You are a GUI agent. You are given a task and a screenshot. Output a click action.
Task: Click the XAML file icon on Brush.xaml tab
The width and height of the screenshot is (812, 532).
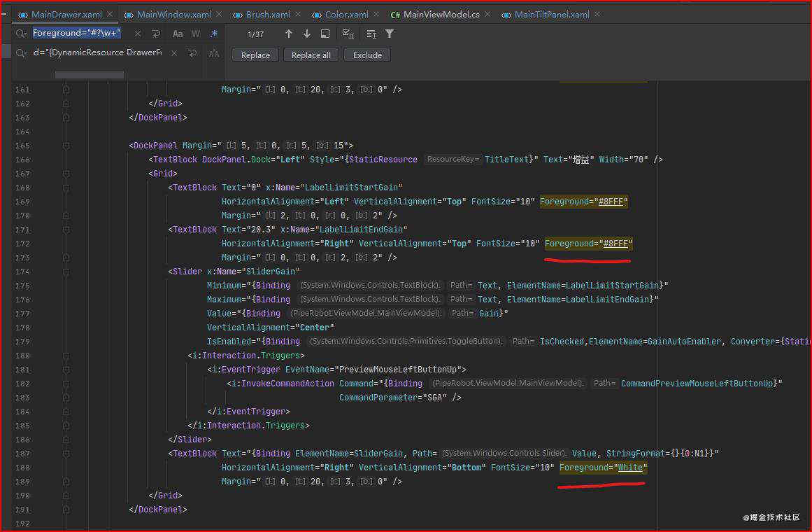tap(237, 15)
